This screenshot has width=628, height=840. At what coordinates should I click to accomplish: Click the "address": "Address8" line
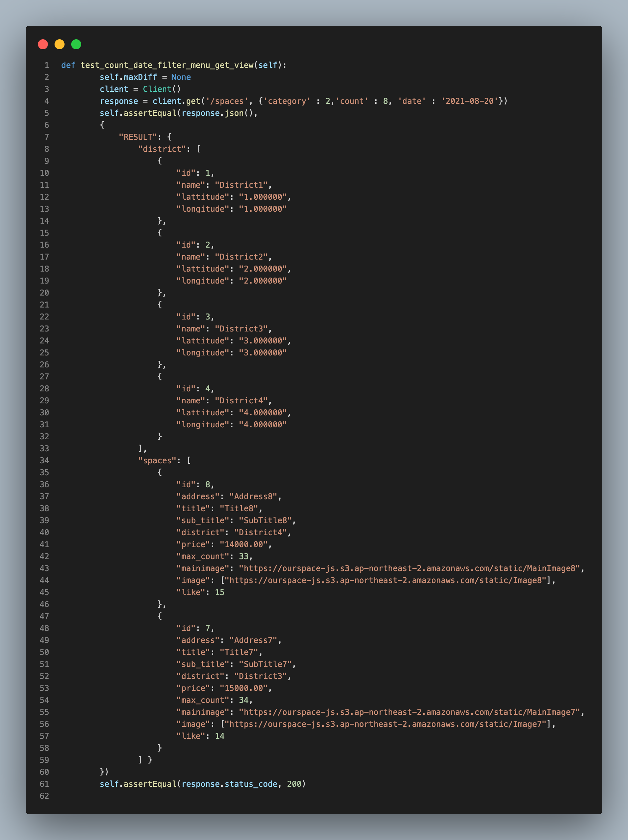pos(229,497)
